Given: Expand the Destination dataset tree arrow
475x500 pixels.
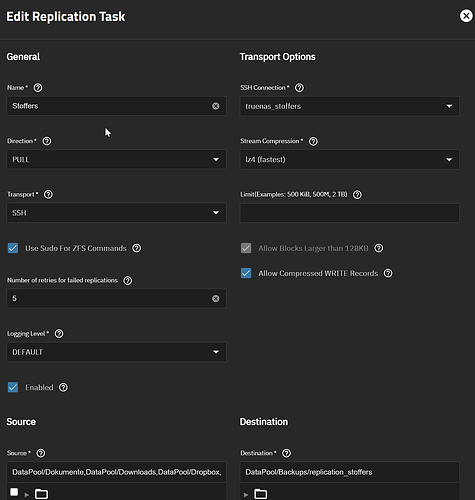Looking at the screenshot, I should [x=246, y=495].
